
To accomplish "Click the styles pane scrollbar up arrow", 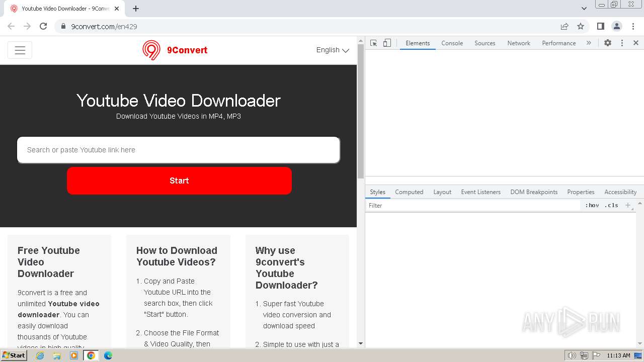I will 639,204.
